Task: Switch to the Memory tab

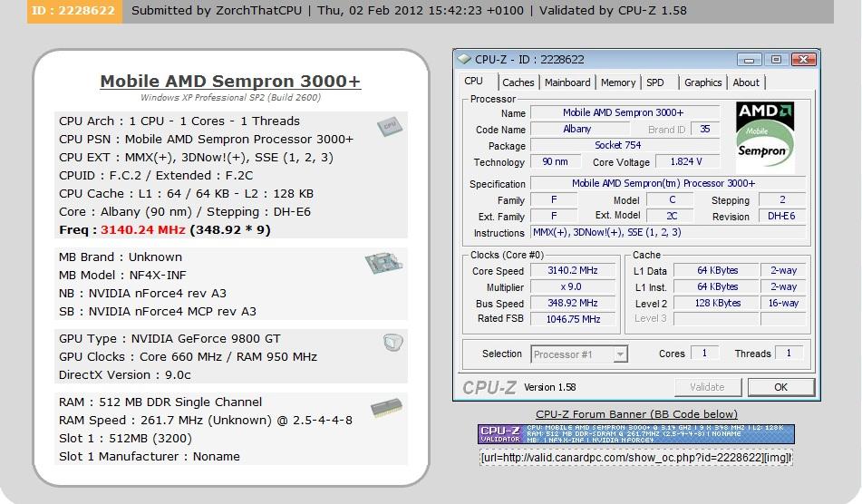Action: (x=618, y=82)
